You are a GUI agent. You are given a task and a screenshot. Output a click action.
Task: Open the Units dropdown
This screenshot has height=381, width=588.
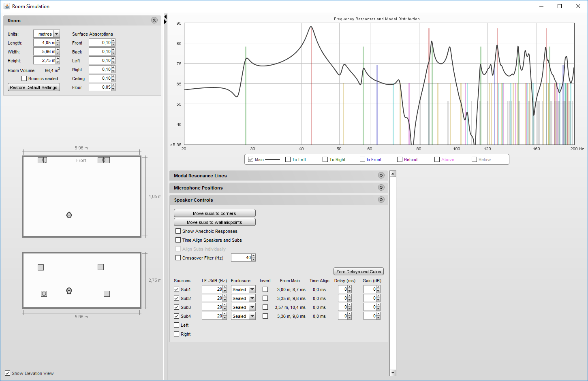click(x=57, y=34)
